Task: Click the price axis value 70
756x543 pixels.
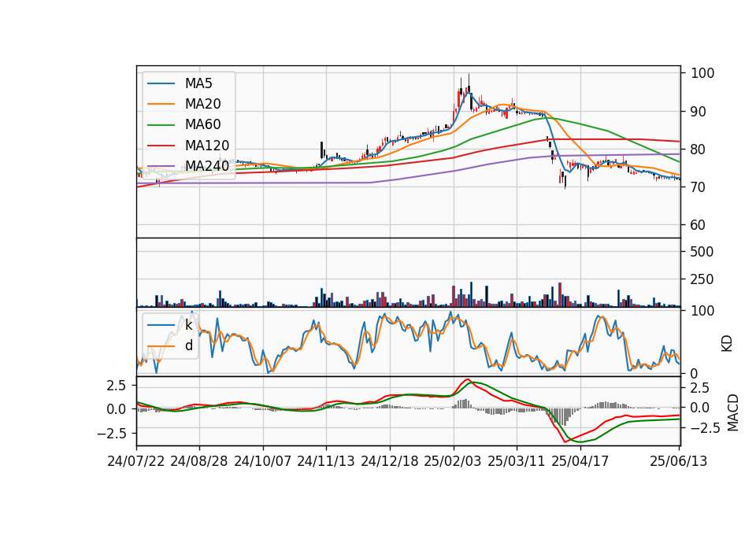Action: [x=699, y=187]
